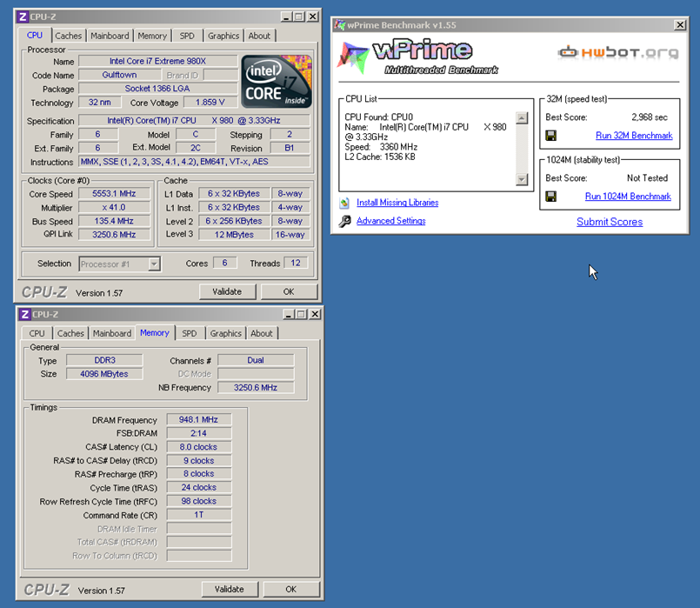Switch to Caches tab in bottom CPU-Z window
The height and width of the screenshot is (608, 700).
(70, 333)
